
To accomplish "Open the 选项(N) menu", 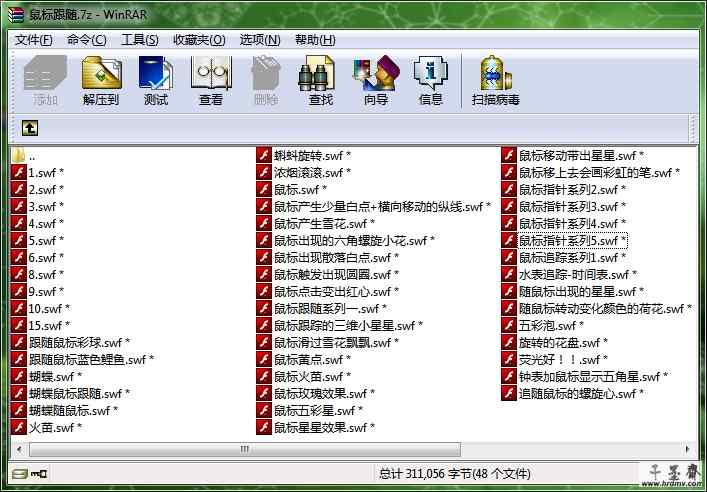I will tap(260, 40).
